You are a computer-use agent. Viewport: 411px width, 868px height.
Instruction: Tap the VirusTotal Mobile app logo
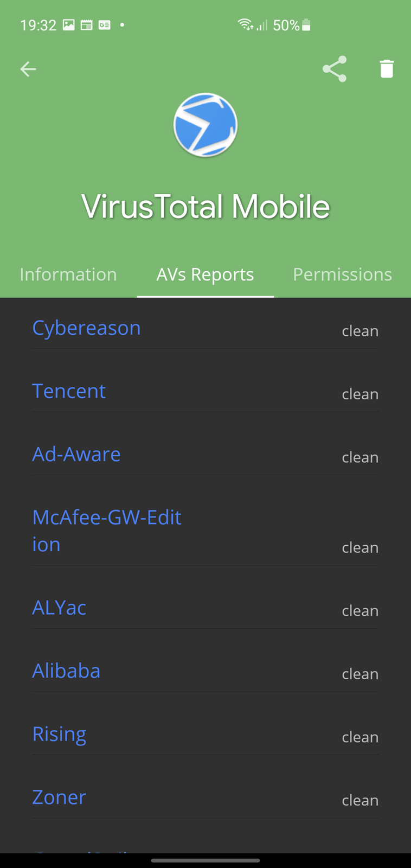[x=206, y=125]
